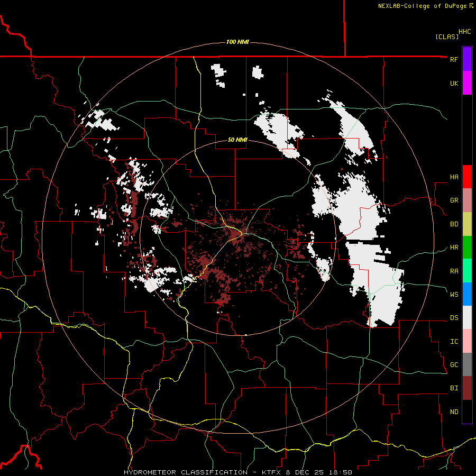Click the IC pink legend swatch
Image resolution: width=476 pixels, height=476 pixels.
(x=467, y=341)
